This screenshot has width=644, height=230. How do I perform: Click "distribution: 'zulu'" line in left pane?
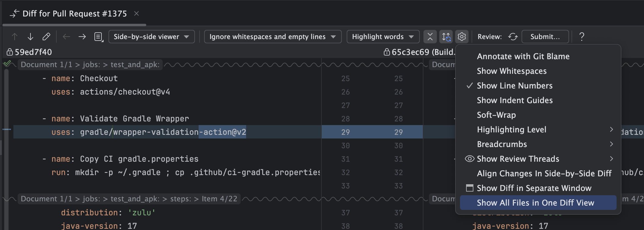point(108,213)
